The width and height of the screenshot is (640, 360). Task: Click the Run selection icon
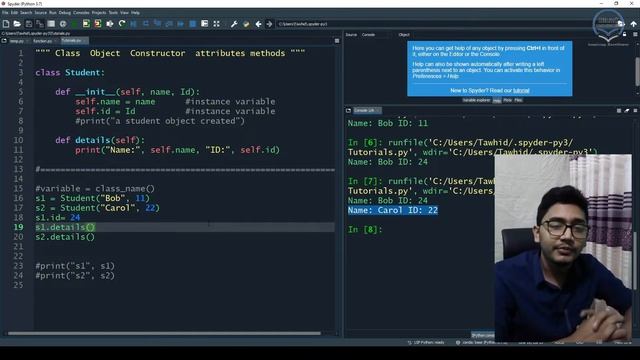click(x=110, y=24)
